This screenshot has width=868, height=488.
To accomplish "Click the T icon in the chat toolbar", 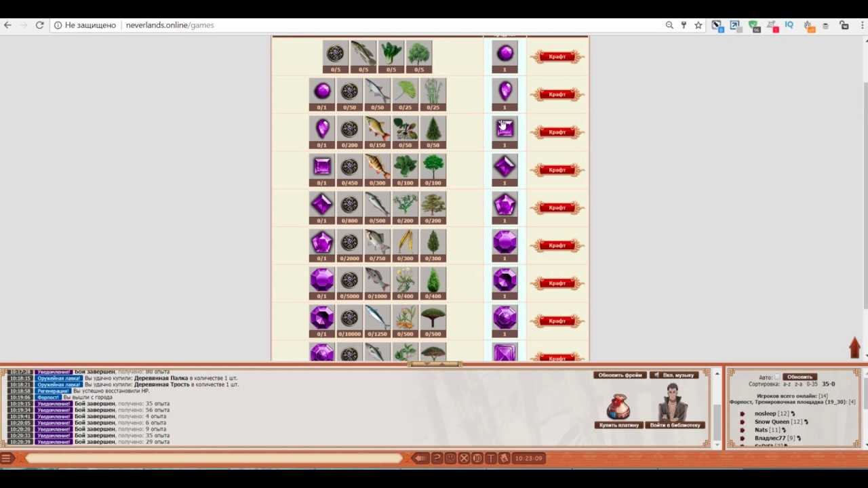I will [491, 459].
